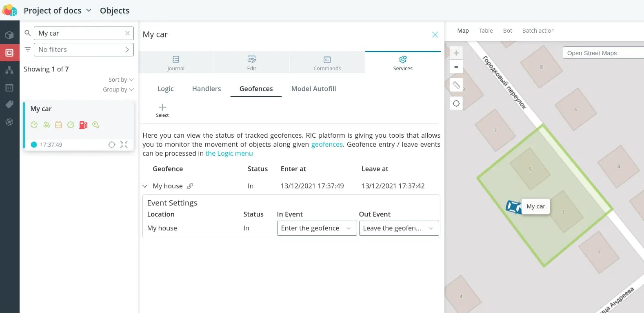Collapse the My house geofence row
The height and width of the screenshot is (313, 644).
point(145,186)
